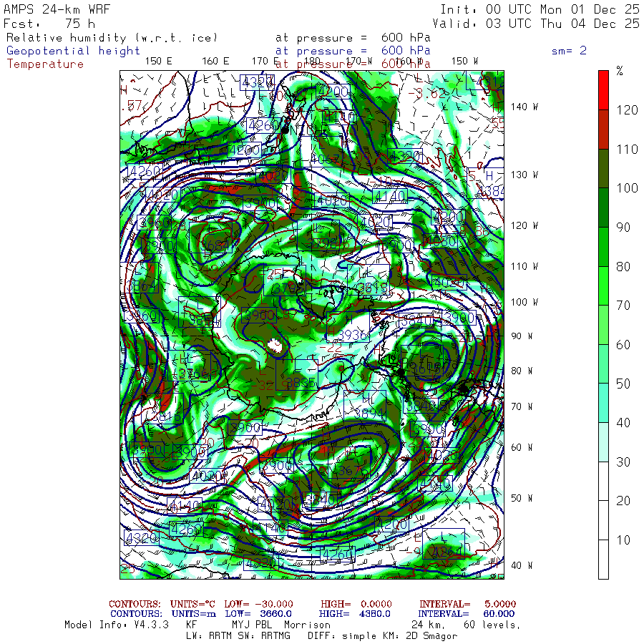Click the 'Model Info: V4.3.3' text
The width and height of the screenshot is (644, 644).
tap(117, 625)
